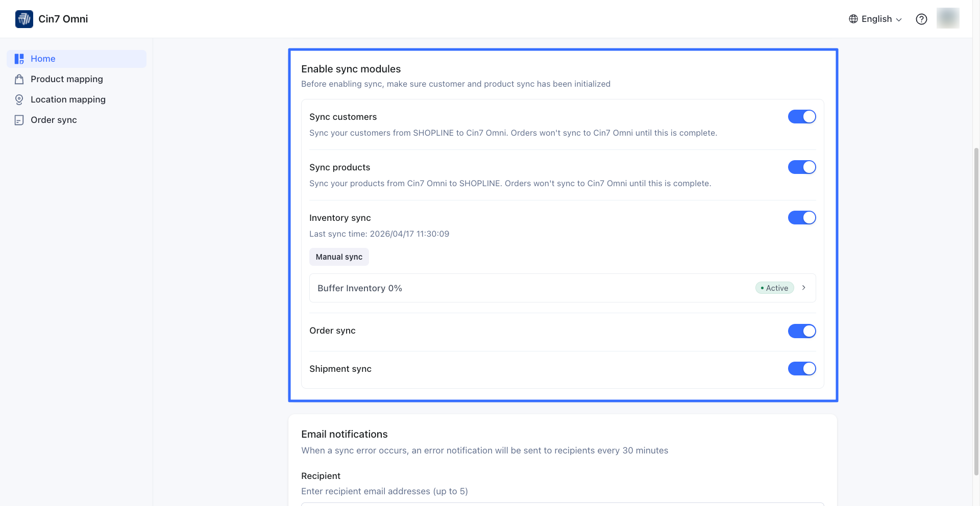
Task: Open the Buffer Inventory 0% row
Action: [x=562, y=288]
